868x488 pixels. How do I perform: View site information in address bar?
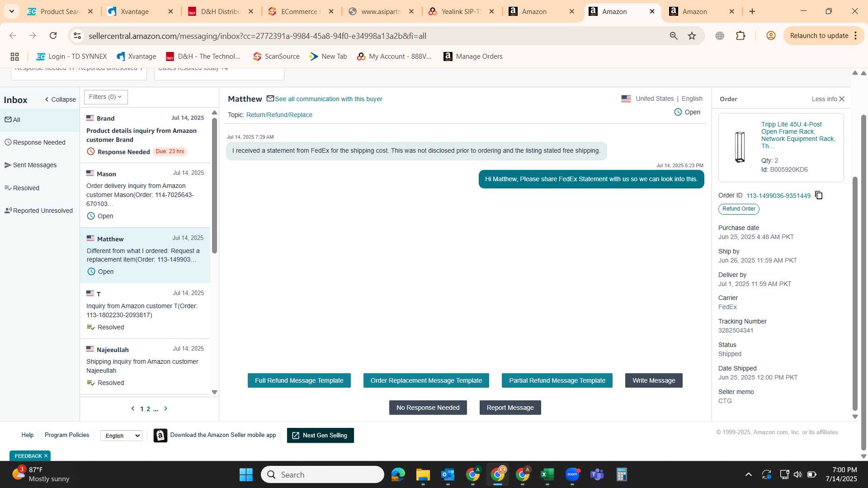(x=77, y=36)
